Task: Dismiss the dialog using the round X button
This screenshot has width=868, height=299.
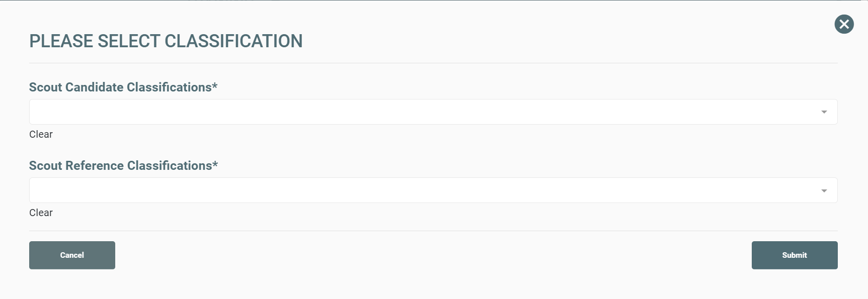Action: [844, 24]
